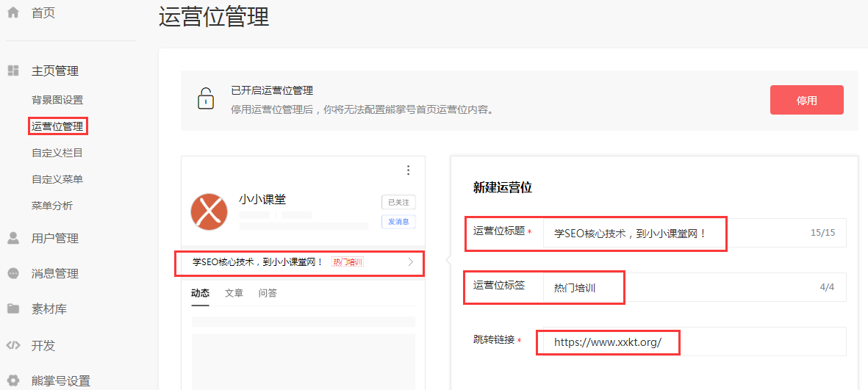
Task: Click the red 停用 button
Action: 806,100
